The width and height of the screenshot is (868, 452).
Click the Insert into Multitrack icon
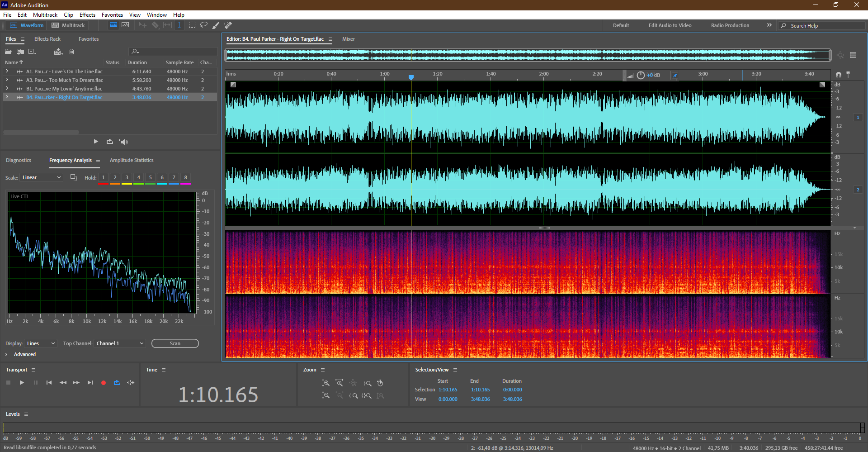58,52
